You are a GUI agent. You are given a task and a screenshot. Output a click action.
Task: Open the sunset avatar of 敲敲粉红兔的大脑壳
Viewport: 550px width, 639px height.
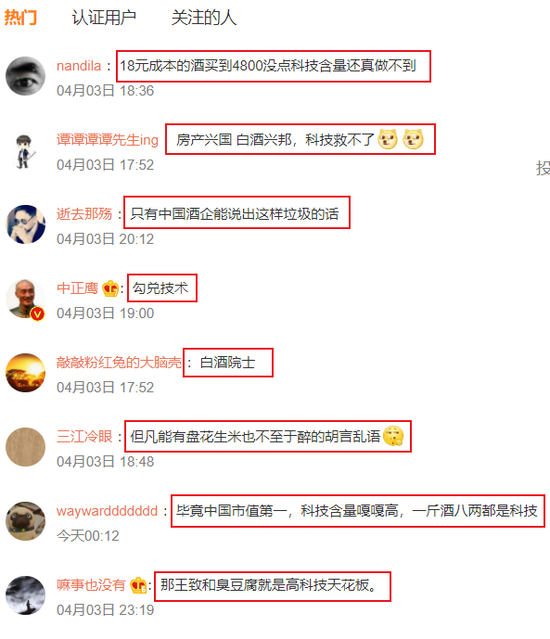(x=25, y=373)
